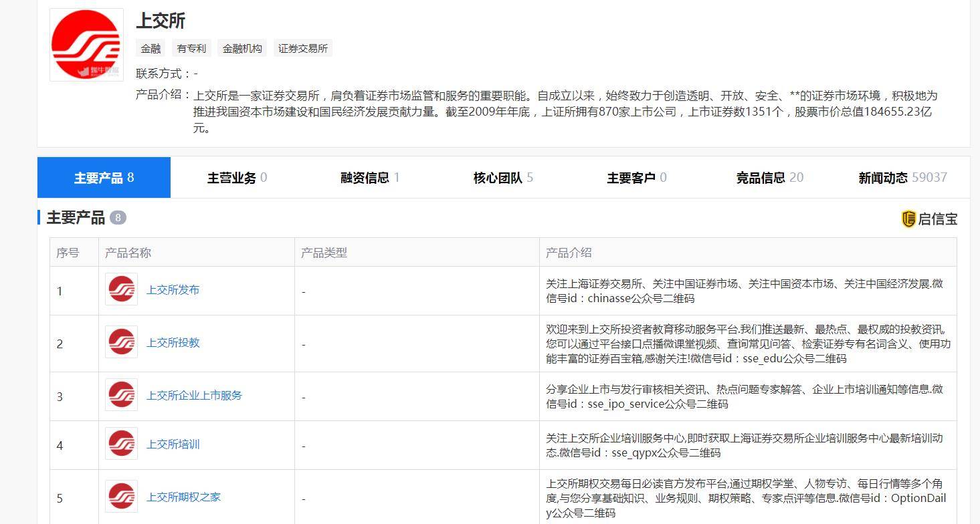Click the company 产品介绍 description paragraph

[565, 112]
